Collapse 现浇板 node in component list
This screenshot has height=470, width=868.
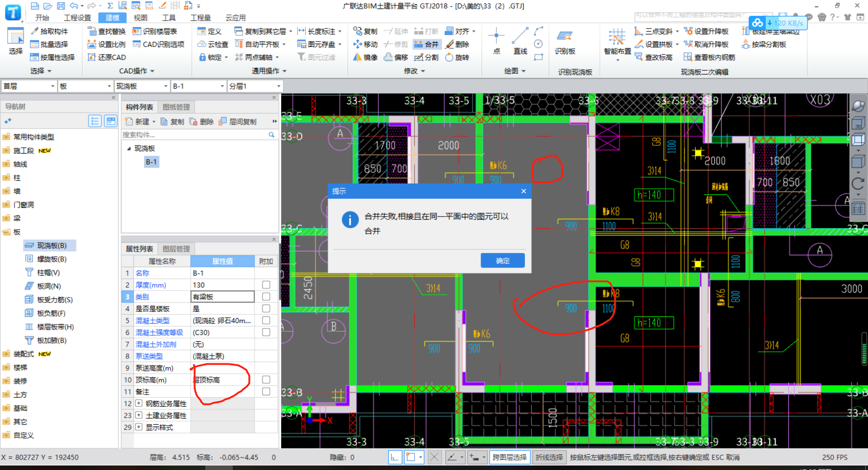point(129,148)
